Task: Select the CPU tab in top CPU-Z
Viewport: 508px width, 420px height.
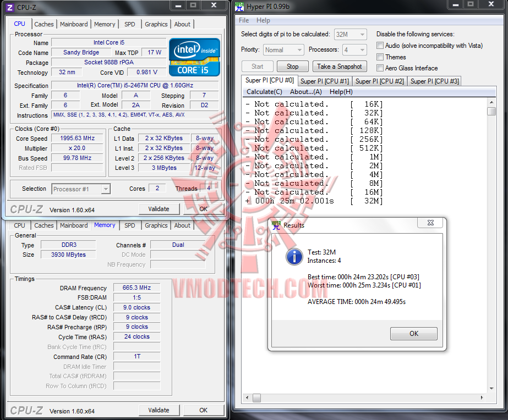Action: point(19,24)
